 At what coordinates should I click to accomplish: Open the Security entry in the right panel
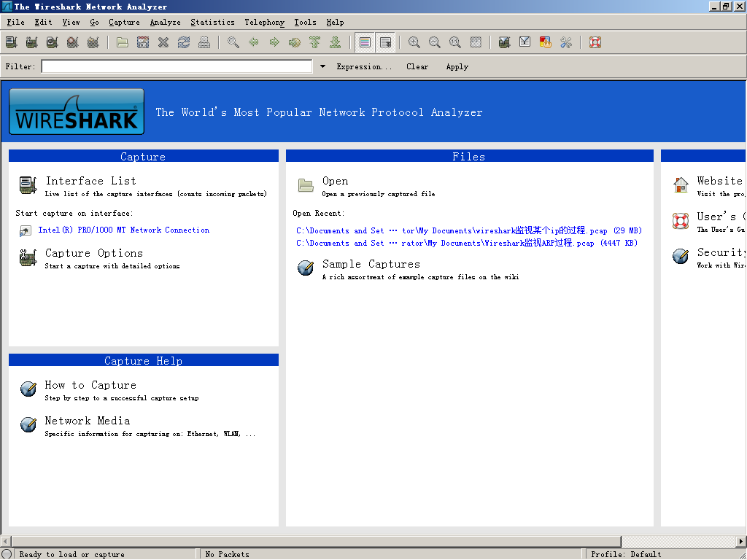721,252
